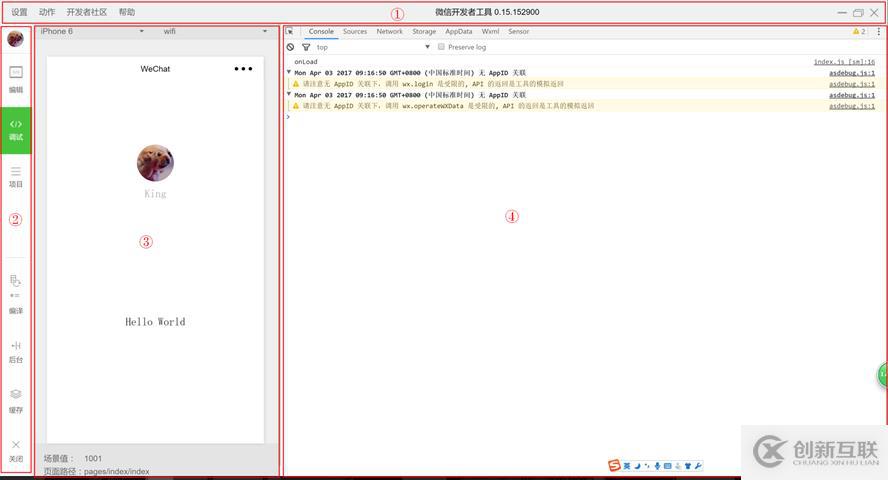Open the user avatar in the sidebar
The width and height of the screenshot is (888, 480).
(x=15, y=38)
